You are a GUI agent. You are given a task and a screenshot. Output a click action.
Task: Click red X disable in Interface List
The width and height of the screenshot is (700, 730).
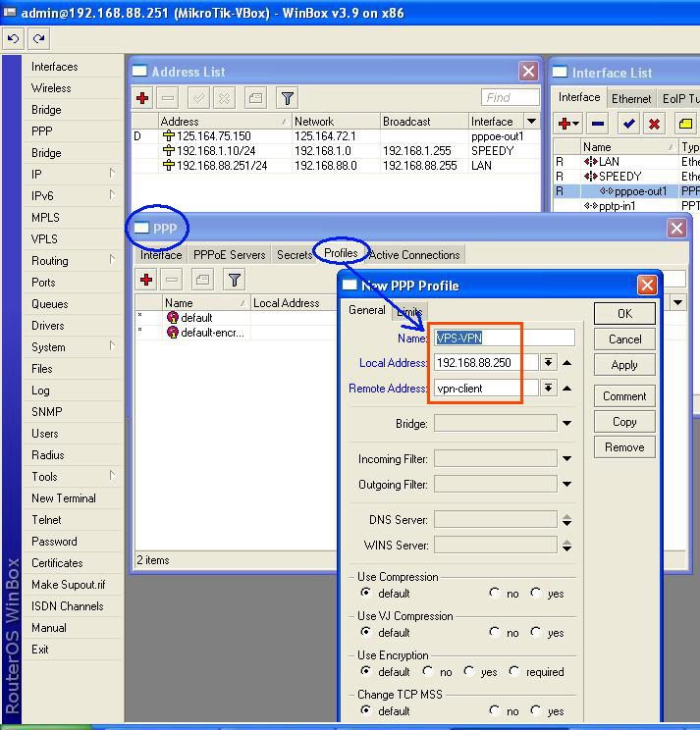pyautogui.click(x=654, y=124)
